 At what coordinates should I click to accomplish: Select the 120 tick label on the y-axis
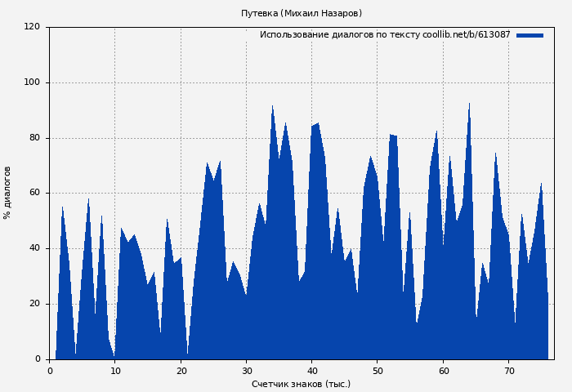point(32,27)
